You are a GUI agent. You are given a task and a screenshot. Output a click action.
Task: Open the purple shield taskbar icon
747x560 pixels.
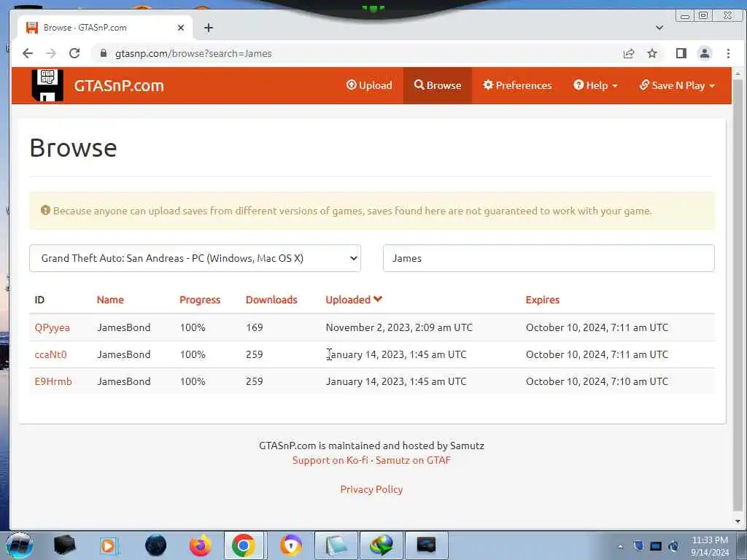[x=290, y=545]
